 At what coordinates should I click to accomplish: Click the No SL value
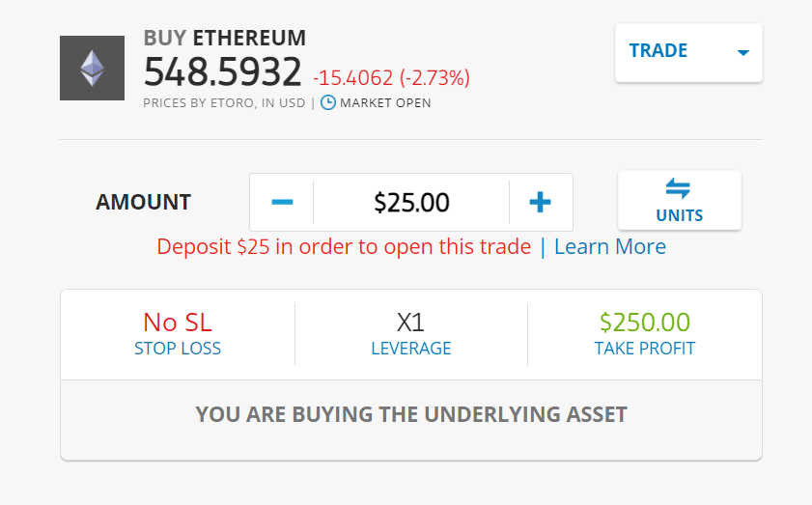(178, 323)
